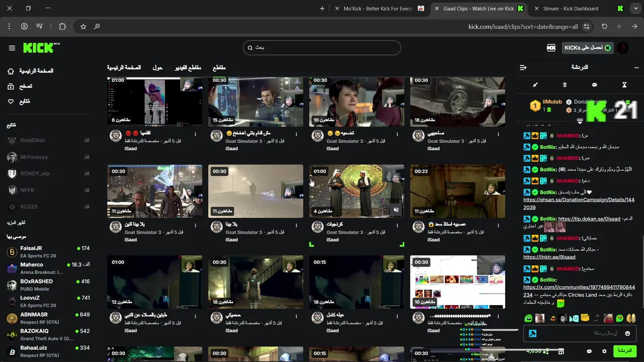The height and width of the screenshot is (362, 644).
Task: Open the linktr.ee/9isaad link in chat
Action: click(x=549, y=257)
